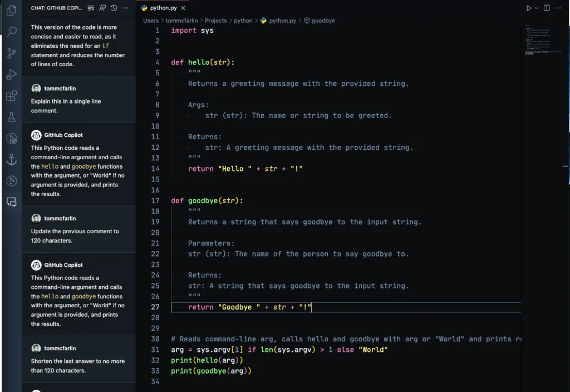Click 'Shorten the last answer' message text
This screenshot has height=392, width=570.
[x=78, y=366]
